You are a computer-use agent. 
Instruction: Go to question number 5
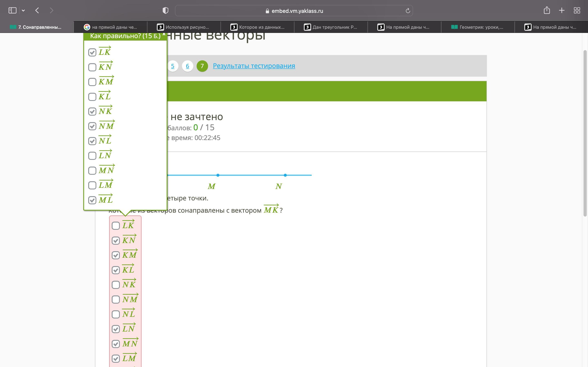[x=173, y=66]
